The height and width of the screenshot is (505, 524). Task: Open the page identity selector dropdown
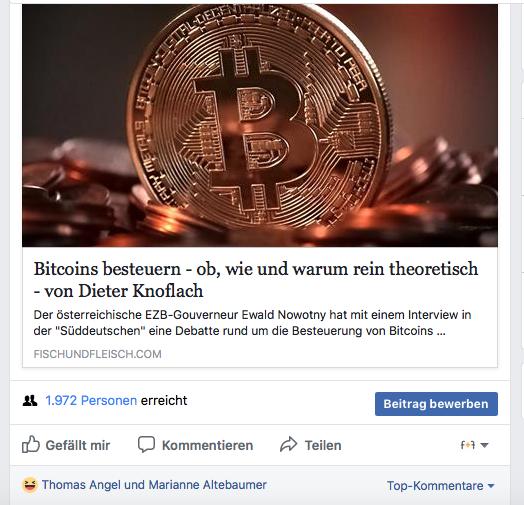point(475,445)
